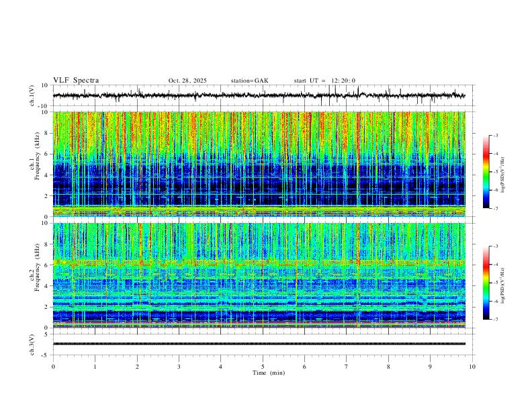Click the time axis tick label '9'
532x411 pixels.
point(430,367)
